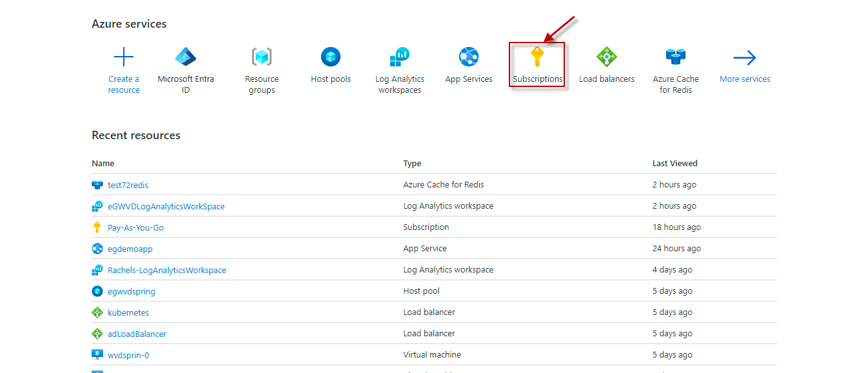868x373 pixels.
Task: Click the Microsoft Entra ID label
Action: click(186, 84)
